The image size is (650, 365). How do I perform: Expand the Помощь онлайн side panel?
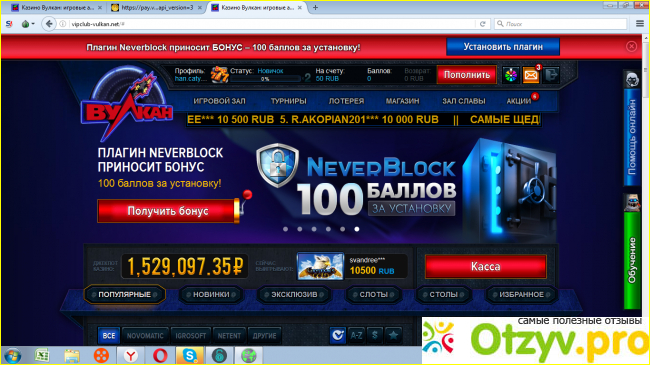point(632,128)
